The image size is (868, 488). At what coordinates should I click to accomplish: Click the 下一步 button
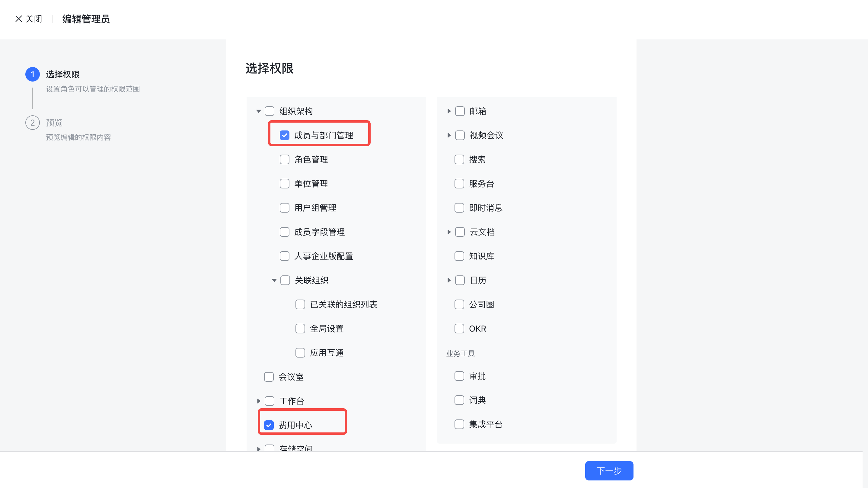click(609, 470)
